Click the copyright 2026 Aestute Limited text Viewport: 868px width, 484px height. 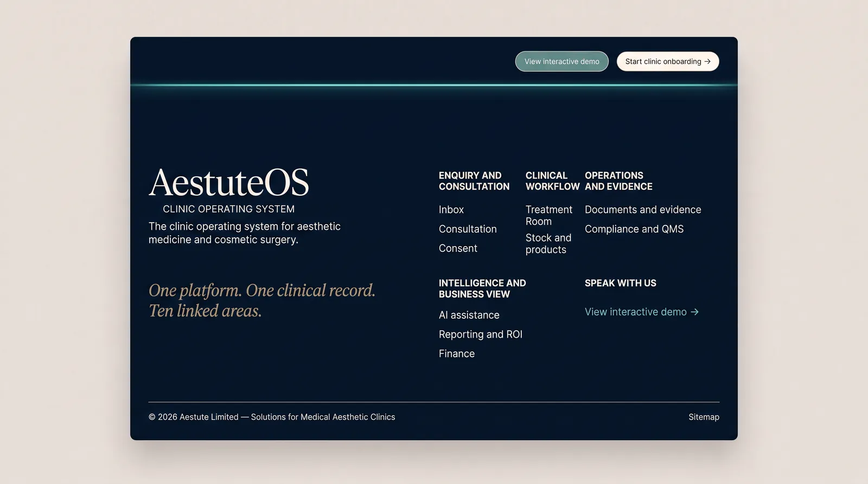(x=272, y=417)
